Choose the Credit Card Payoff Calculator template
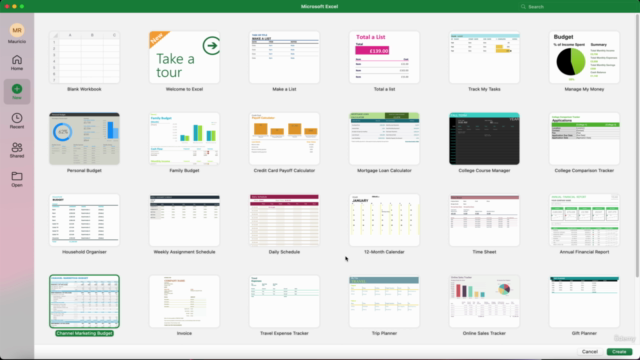The height and width of the screenshot is (360, 640). [284, 139]
